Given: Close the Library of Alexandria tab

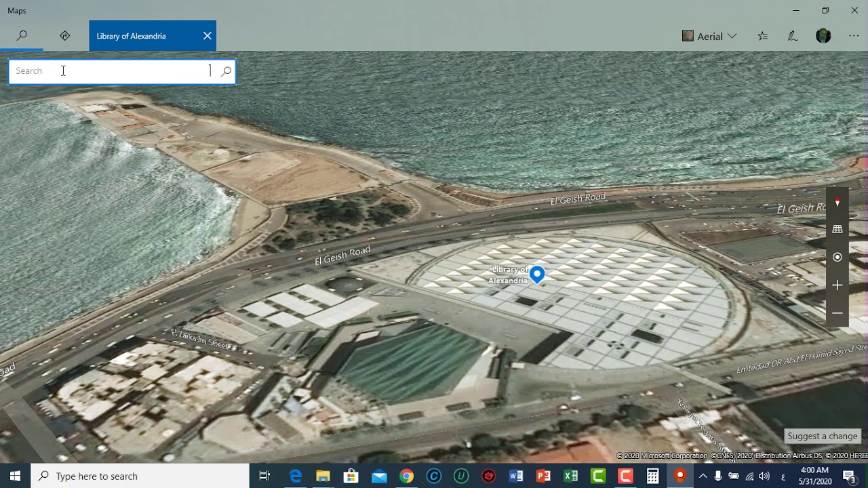Looking at the screenshot, I should [x=208, y=36].
